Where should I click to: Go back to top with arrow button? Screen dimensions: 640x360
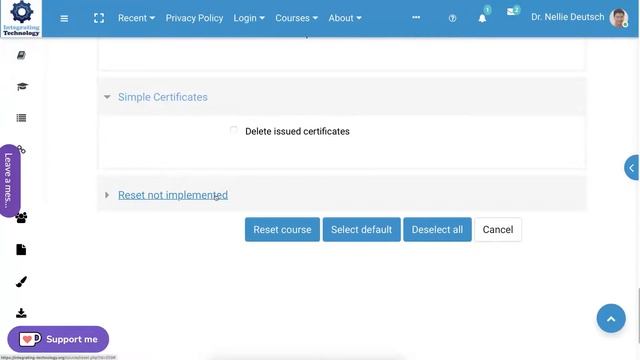tap(611, 319)
